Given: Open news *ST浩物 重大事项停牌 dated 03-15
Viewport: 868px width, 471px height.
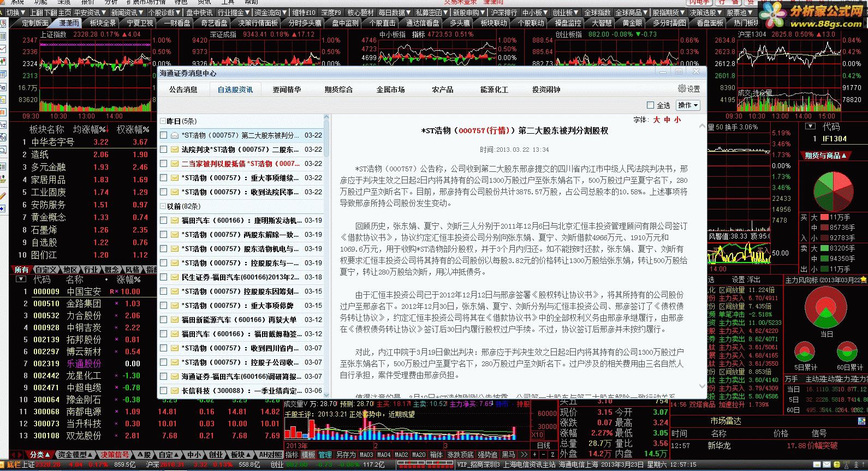Looking at the screenshot, I should tap(237, 306).
